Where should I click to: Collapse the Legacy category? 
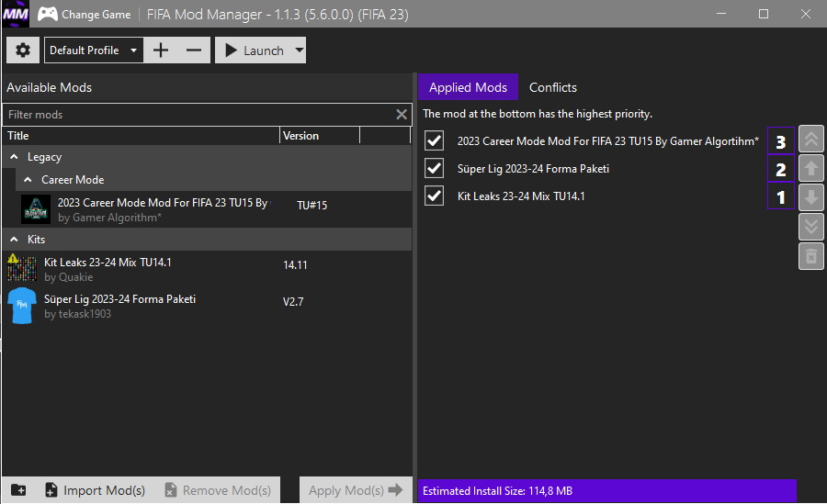pos(14,157)
